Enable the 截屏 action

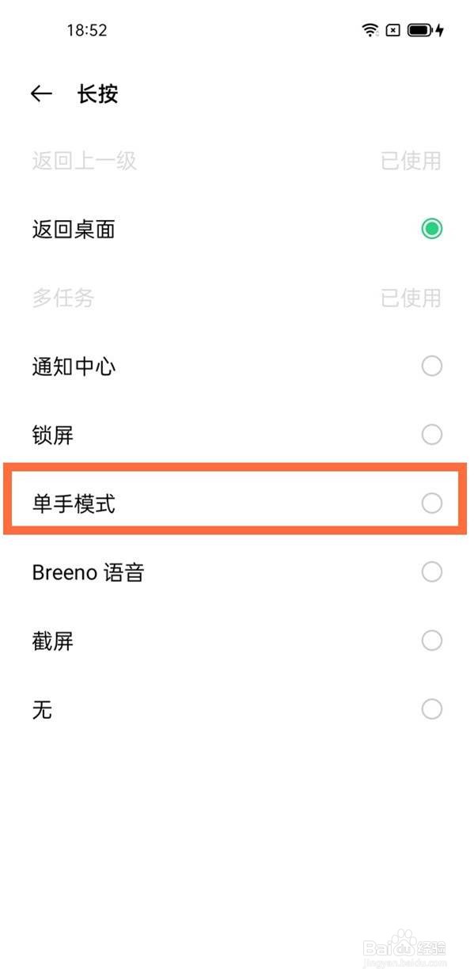click(x=431, y=640)
